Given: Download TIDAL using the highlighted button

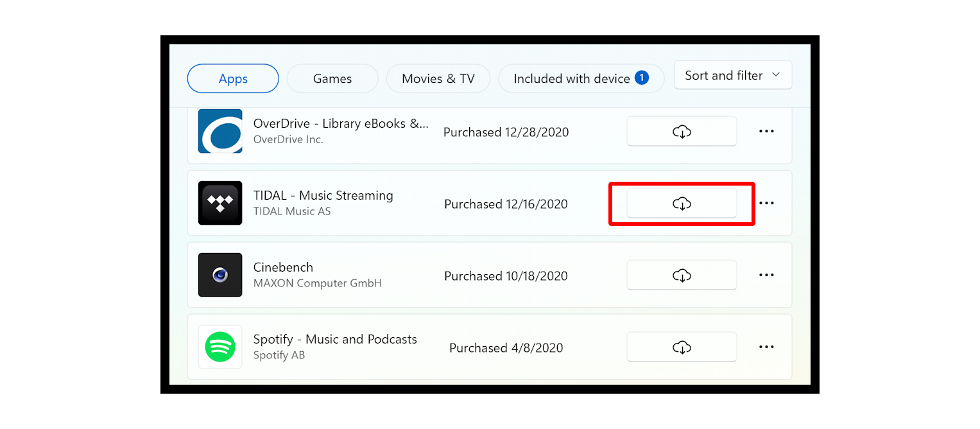Looking at the screenshot, I should click(x=682, y=203).
